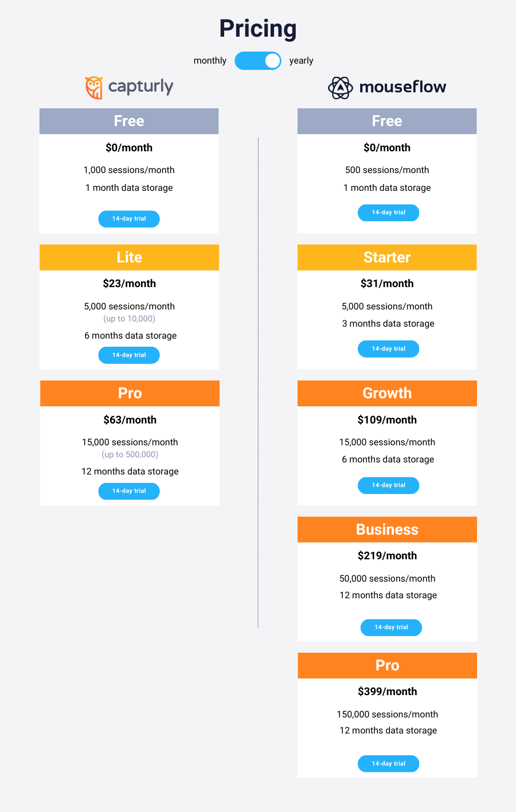Click the monthly label
The height and width of the screenshot is (812, 516).
[210, 60]
